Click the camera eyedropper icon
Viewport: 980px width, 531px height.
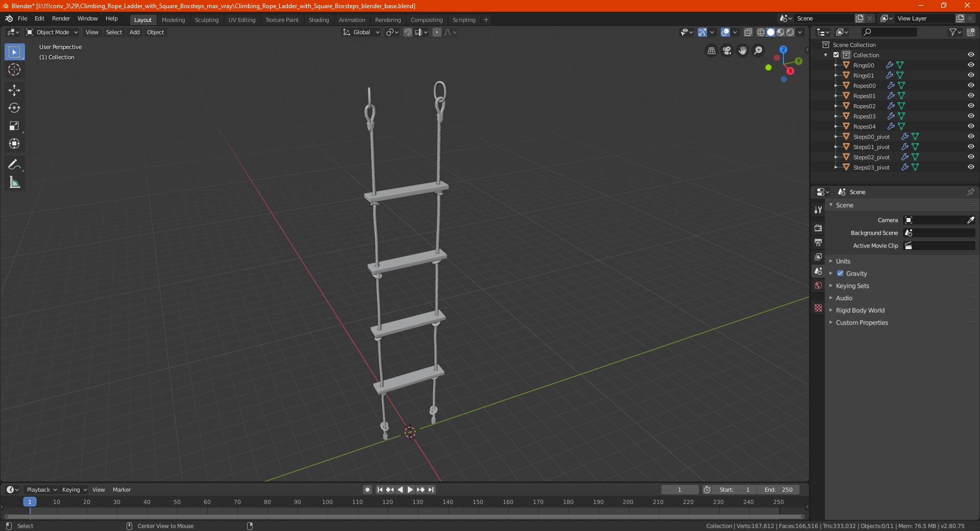click(970, 220)
